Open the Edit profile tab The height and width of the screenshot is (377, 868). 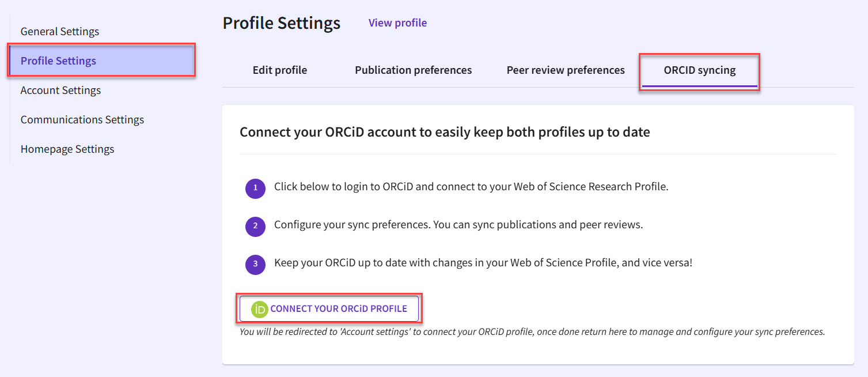click(279, 70)
